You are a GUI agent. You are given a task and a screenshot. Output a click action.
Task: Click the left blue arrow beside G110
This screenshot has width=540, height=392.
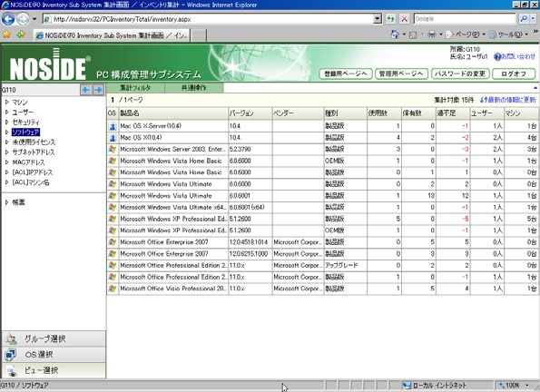(x=85, y=90)
